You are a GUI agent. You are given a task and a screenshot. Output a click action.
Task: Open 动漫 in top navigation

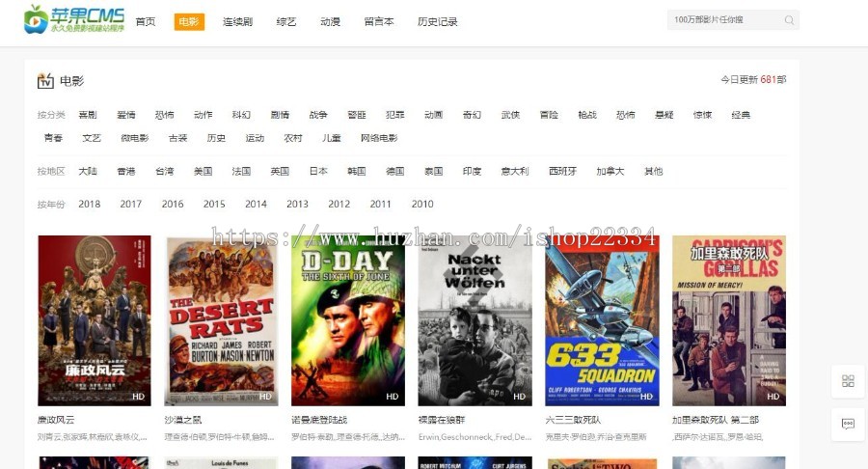point(330,22)
